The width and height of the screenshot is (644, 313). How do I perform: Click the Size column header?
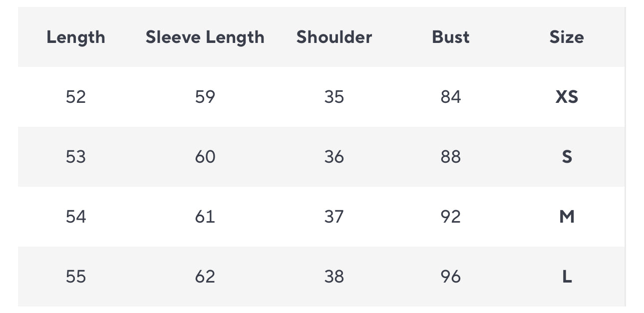click(567, 37)
